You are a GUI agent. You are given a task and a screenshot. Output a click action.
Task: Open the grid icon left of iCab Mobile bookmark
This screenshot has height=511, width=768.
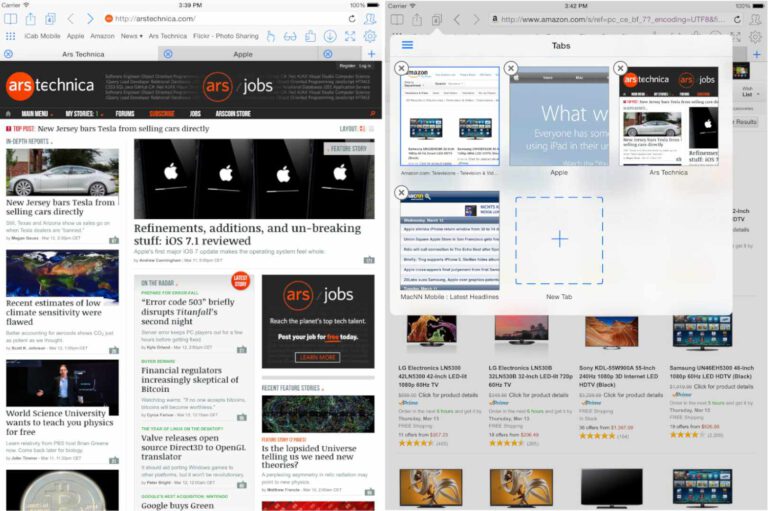coord(10,36)
